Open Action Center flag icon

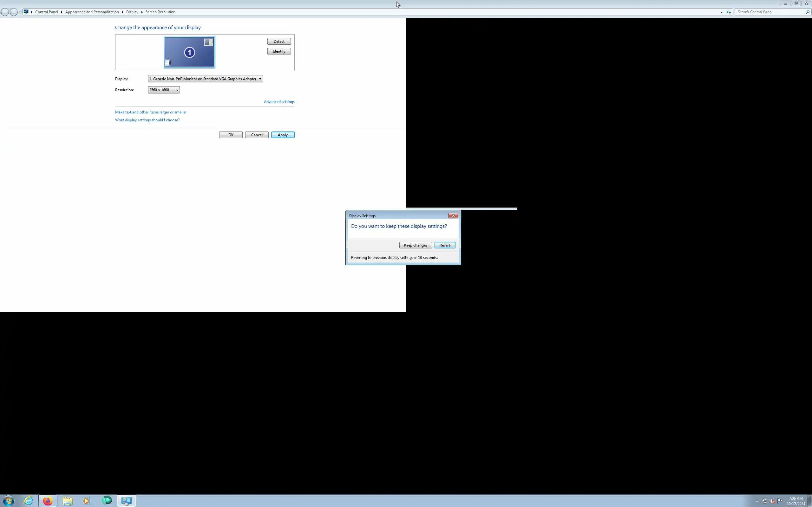point(780,501)
